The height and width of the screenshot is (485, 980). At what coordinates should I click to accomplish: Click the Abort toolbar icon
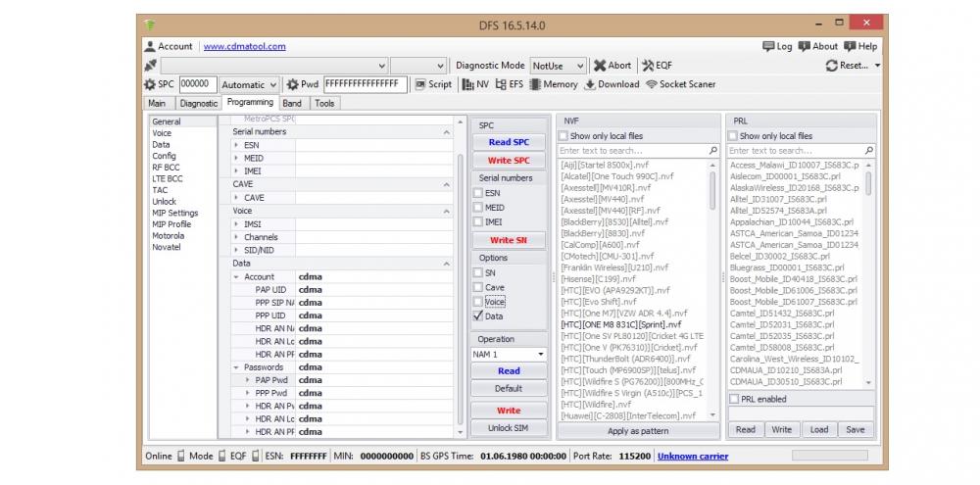[x=612, y=66]
